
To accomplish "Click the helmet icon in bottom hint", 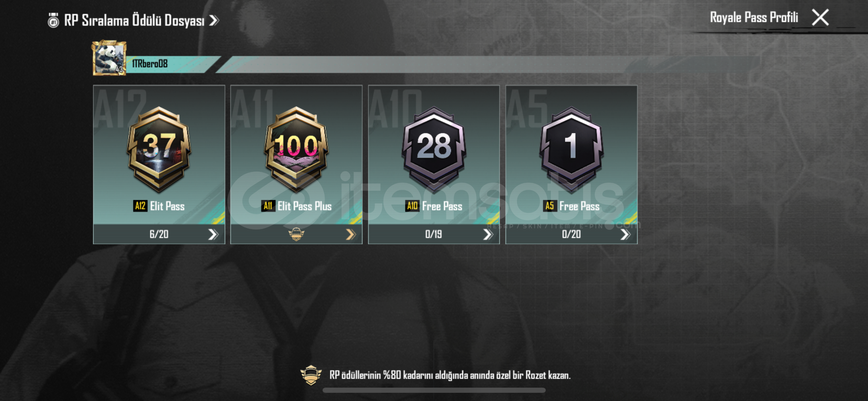I will pos(311,375).
